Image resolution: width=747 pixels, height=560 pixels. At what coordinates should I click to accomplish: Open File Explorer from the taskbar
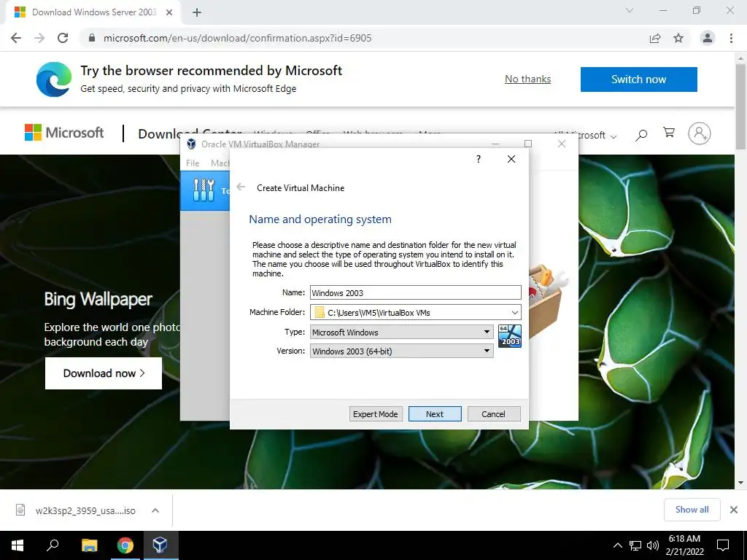click(89, 545)
